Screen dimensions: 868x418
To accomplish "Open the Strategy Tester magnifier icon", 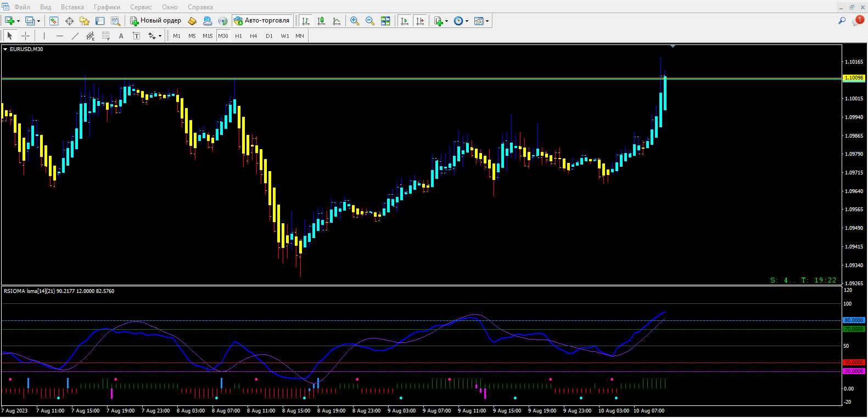I will tap(115, 21).
